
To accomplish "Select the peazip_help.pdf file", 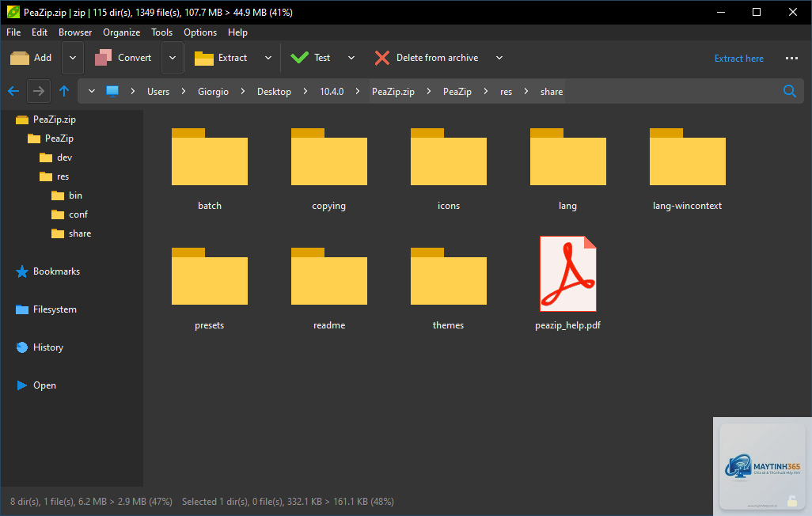I will click(568, 283).
